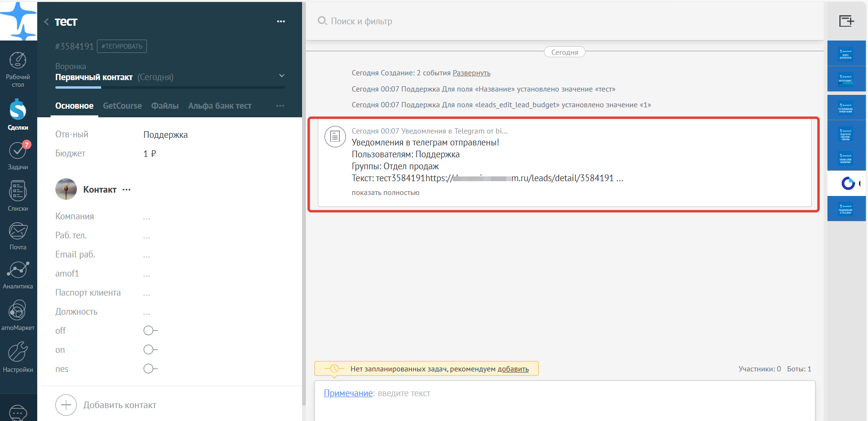Screen dimensions: 868x421
Task: Click the search magnifier icon
Action: pos(322,21)
